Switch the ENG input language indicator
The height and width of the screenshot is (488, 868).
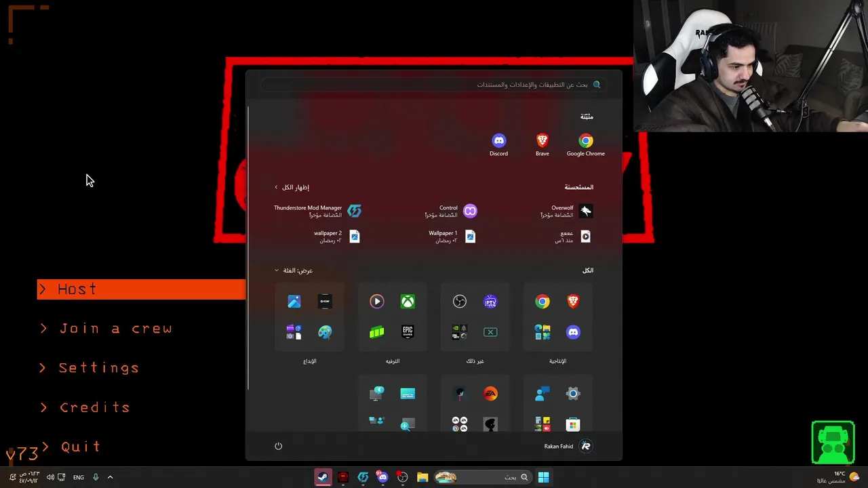tap(79, 477)
